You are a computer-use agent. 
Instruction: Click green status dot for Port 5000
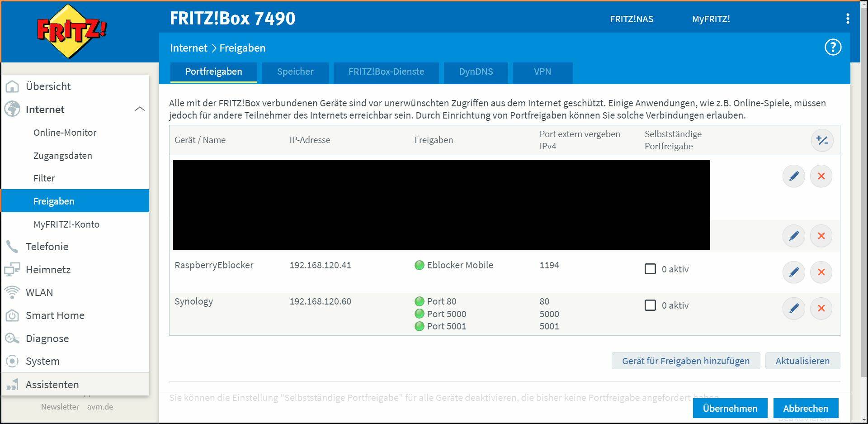[420, 314]
